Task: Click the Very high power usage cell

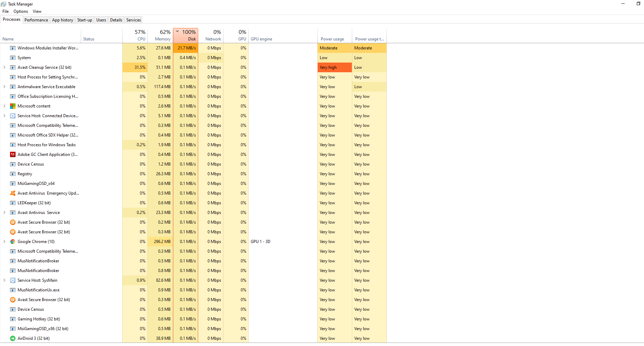Action: click(x=335, y=67)
